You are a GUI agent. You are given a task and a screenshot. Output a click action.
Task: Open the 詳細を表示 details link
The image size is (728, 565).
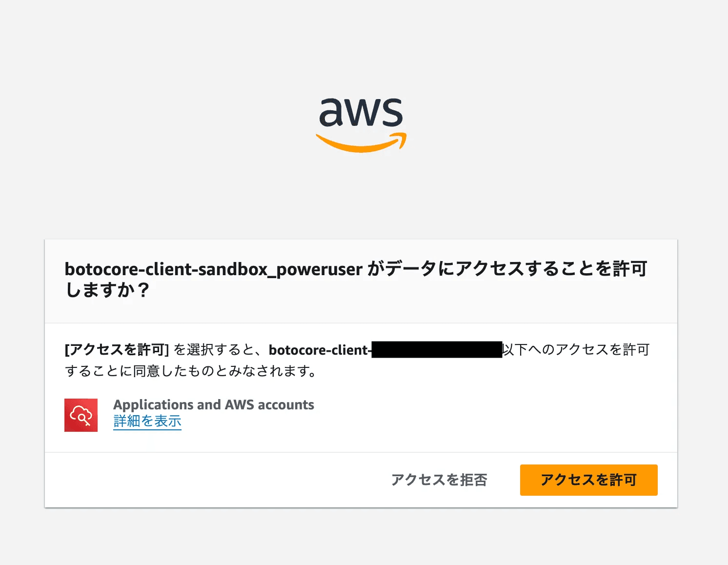147,421
